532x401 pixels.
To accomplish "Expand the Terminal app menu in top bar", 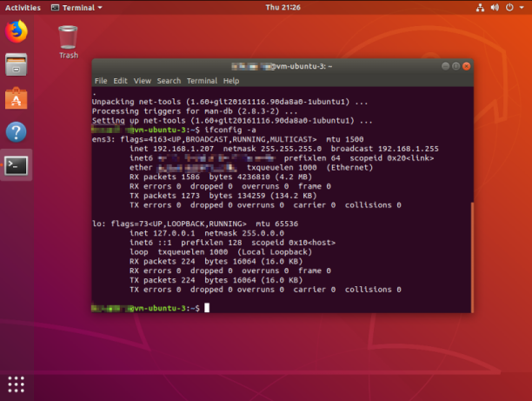I will [76, 7].
